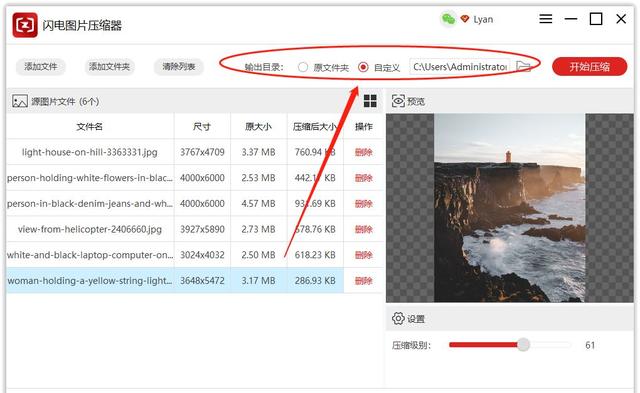
Task: Select person-in-black-denim-jeans file name
Action: pyautogui.click(x=90, y=204)
